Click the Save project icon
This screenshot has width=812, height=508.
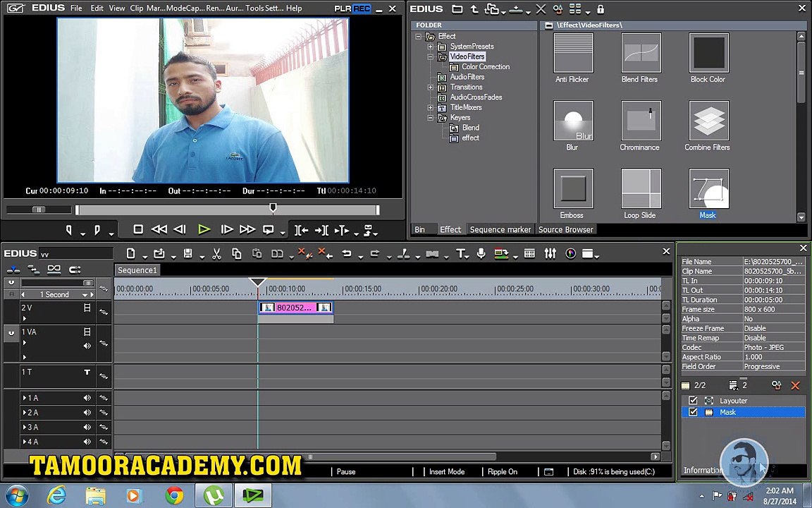[188, 253]
